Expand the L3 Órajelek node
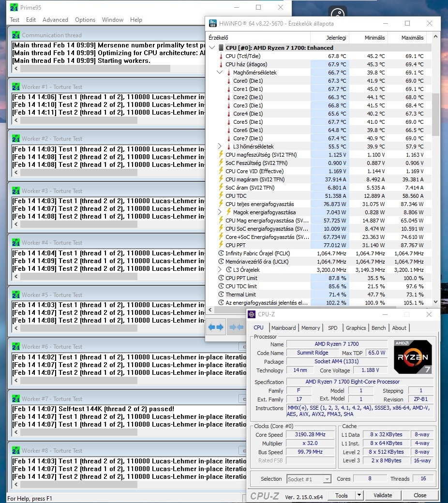The height and width of the screenshot is (503, 448). 220,269
